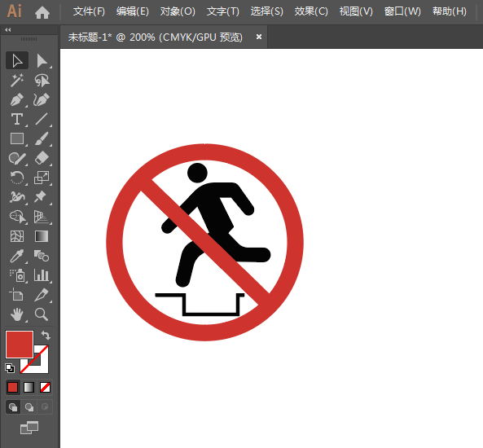Screen dimensions: 483x448
Task: Close the 未标题-1 document tab
Action: click(259, 37)
